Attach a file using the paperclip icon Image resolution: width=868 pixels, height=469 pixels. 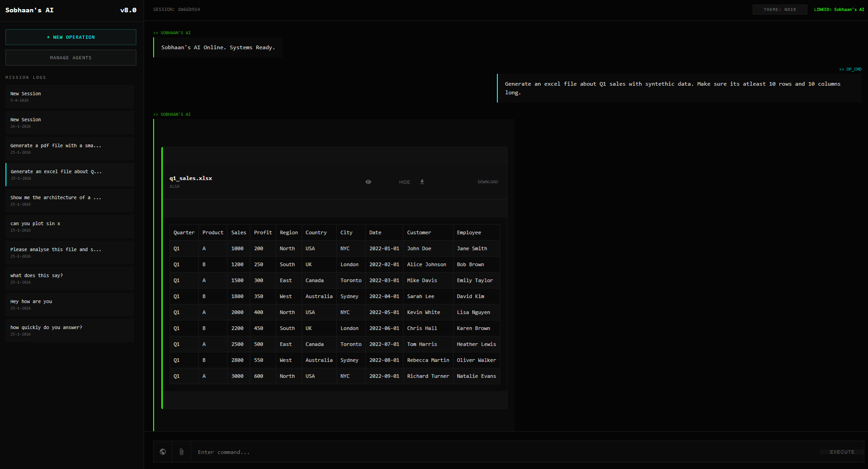tap(181, 452)
